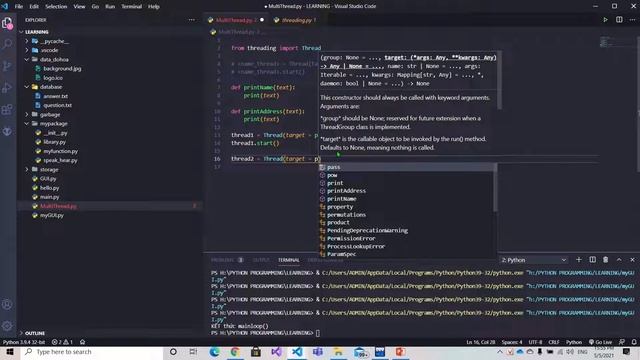Select Python interpreter in status bar
This screenshot has height=360, width=640.
(x=24, y=342)
